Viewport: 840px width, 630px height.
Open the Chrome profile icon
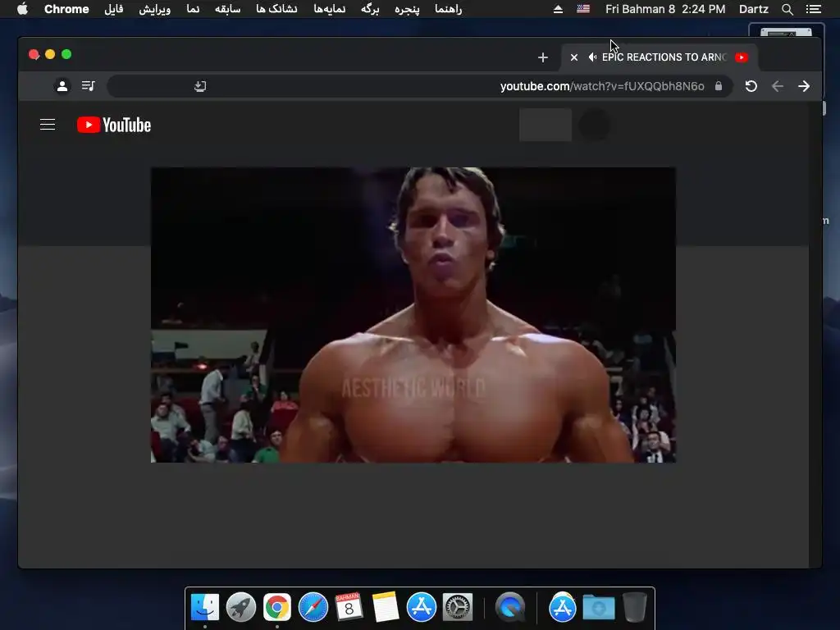click(x=62, y=85)
